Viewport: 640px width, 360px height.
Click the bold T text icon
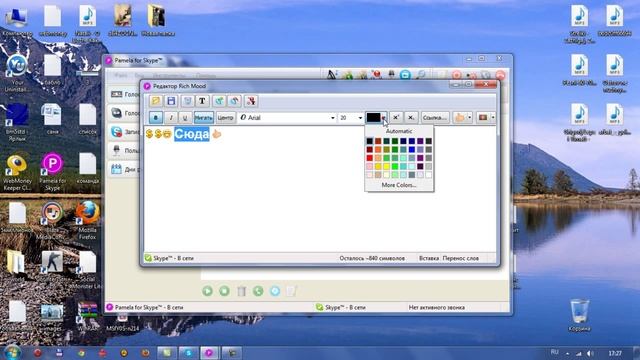[x=202, y=101]
